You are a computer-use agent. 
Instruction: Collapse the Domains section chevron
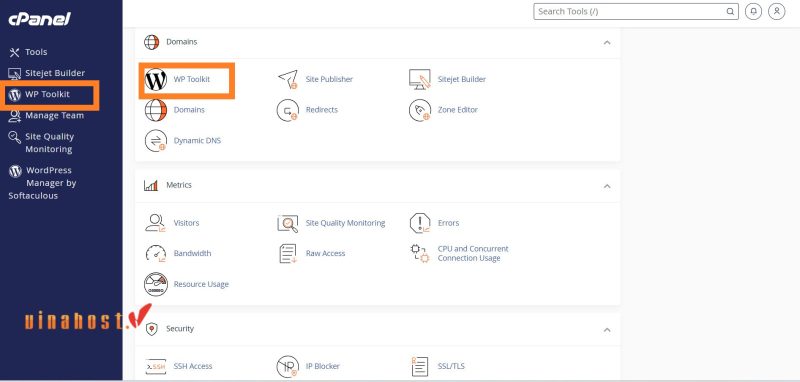[x=607, y=42]
